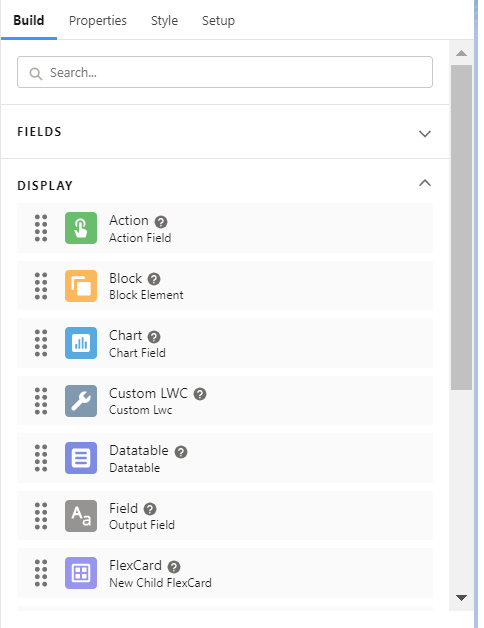Viewport: 484px width, 628px height.
Task: Click the help icon next to Datatable
Action: [181, 452]
